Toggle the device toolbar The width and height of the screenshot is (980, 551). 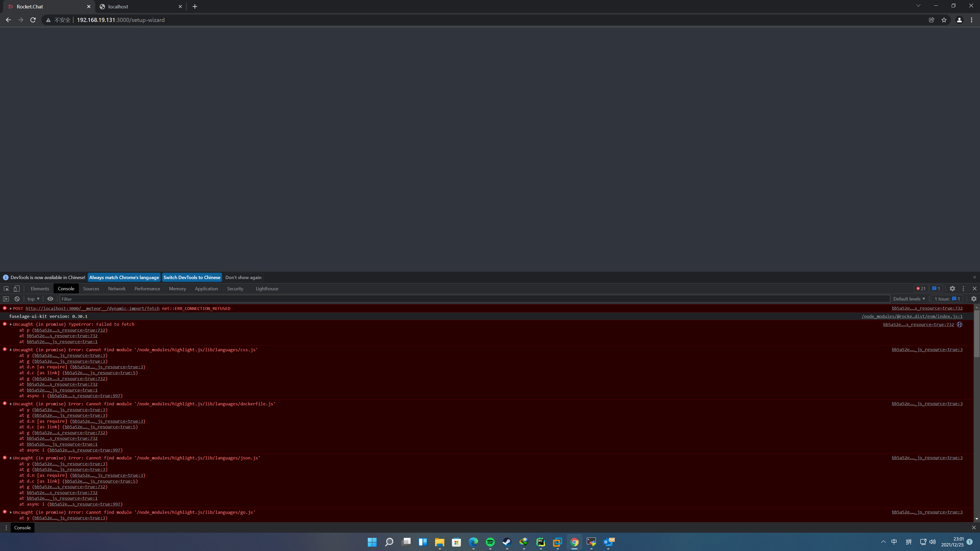pos(16,289)
